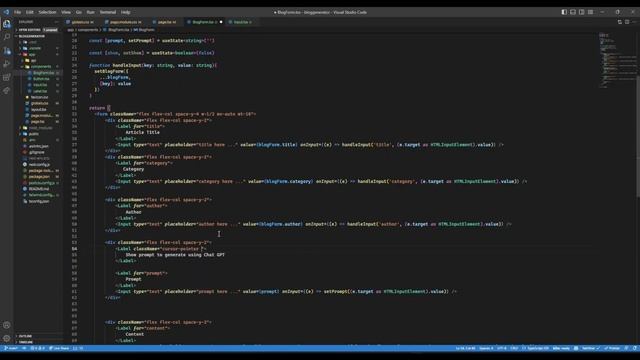Open Label.tsx in the file tree
This screenshot has height=360, width=640.
[39, 91]
